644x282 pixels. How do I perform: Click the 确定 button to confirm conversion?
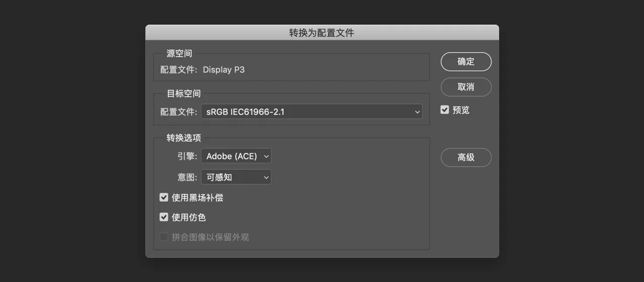(466, 61)
